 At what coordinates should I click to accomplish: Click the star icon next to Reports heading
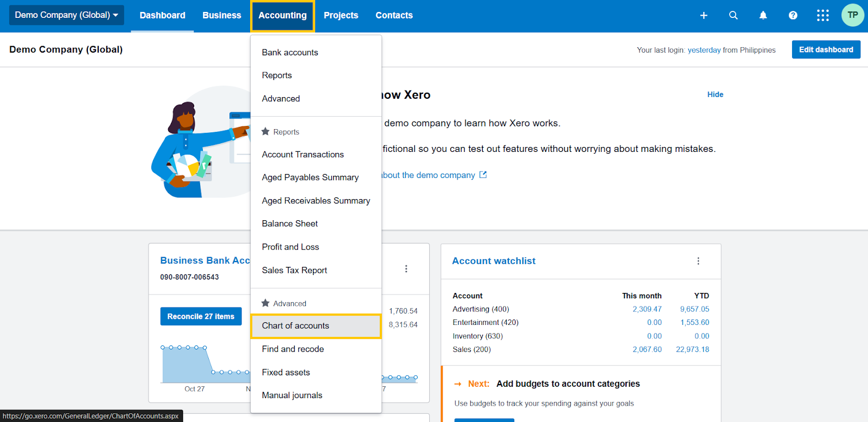[x=265, y=131]
